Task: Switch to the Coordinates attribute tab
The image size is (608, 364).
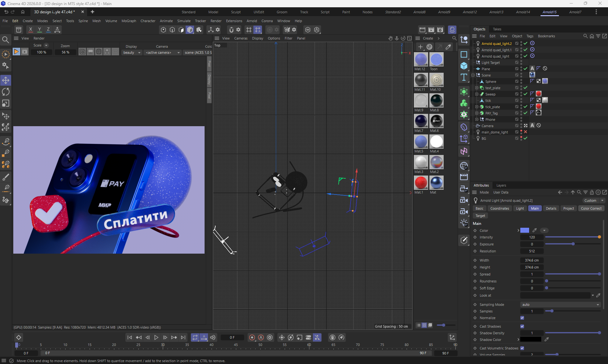Action: point(499,208)
